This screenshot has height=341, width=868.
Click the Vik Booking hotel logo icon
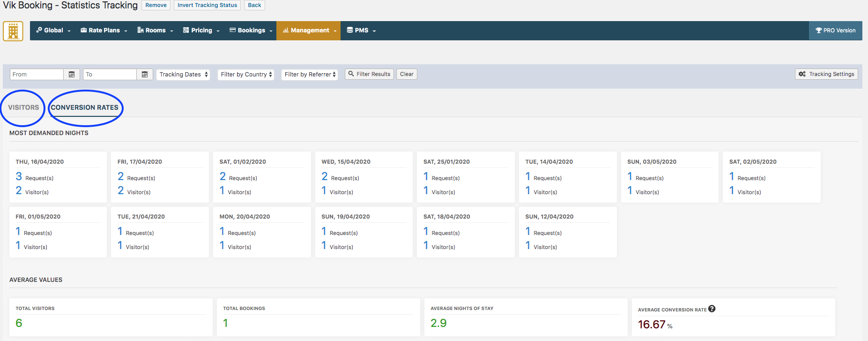(13, 31)
